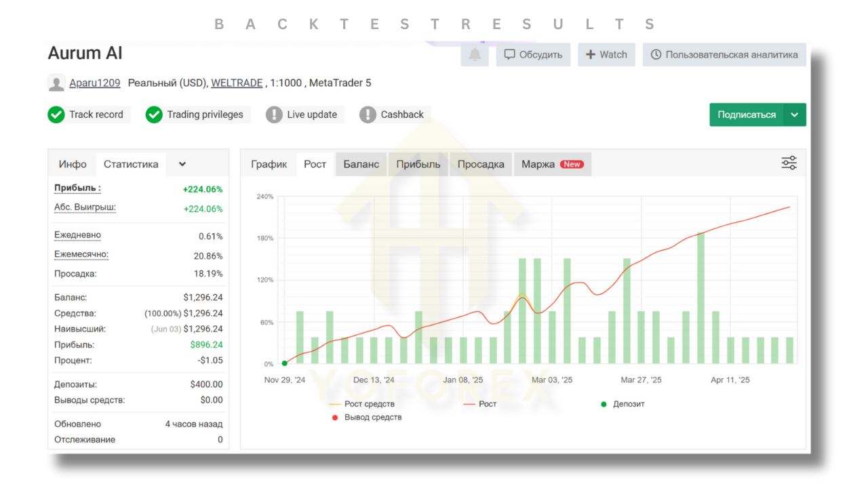868x488 pixels.
Task: Click the Live update warning icon
Action: point(274,115)
